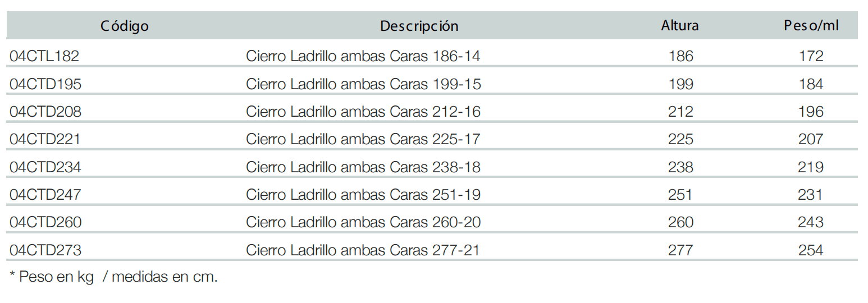Select product code 04CTD247
This screenshot has width=868, height=303.
45,195
